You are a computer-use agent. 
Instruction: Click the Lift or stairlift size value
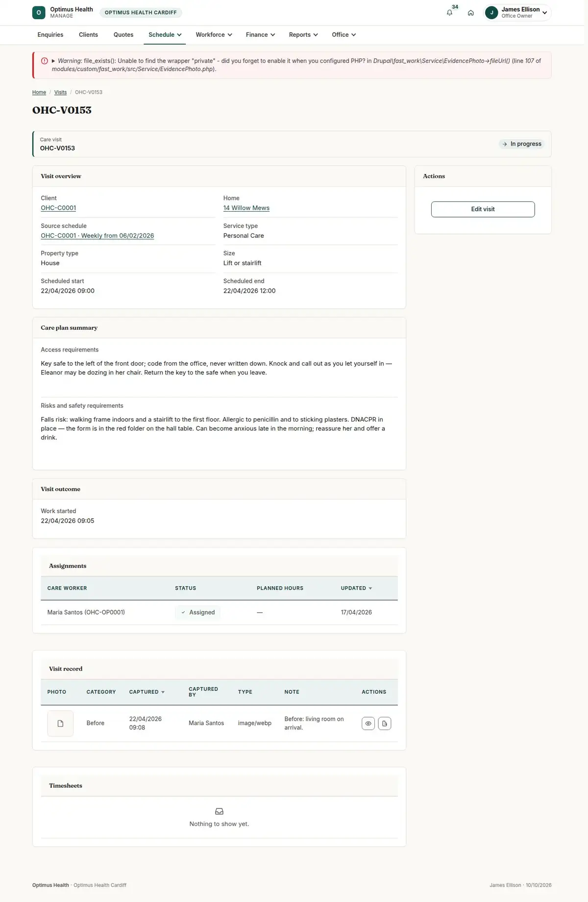(x=243, y=263)
